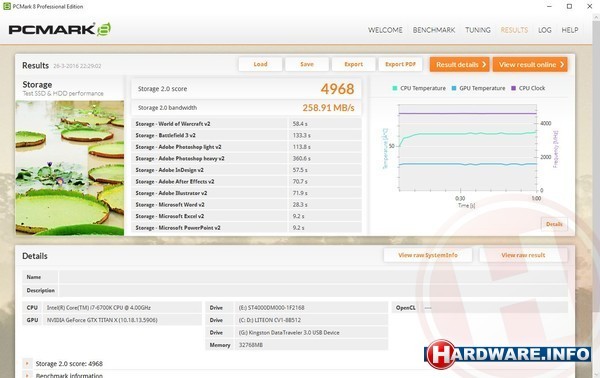This screenshot has height=378, width=600.
Task: Click the Load button
Action: [260, 64]
